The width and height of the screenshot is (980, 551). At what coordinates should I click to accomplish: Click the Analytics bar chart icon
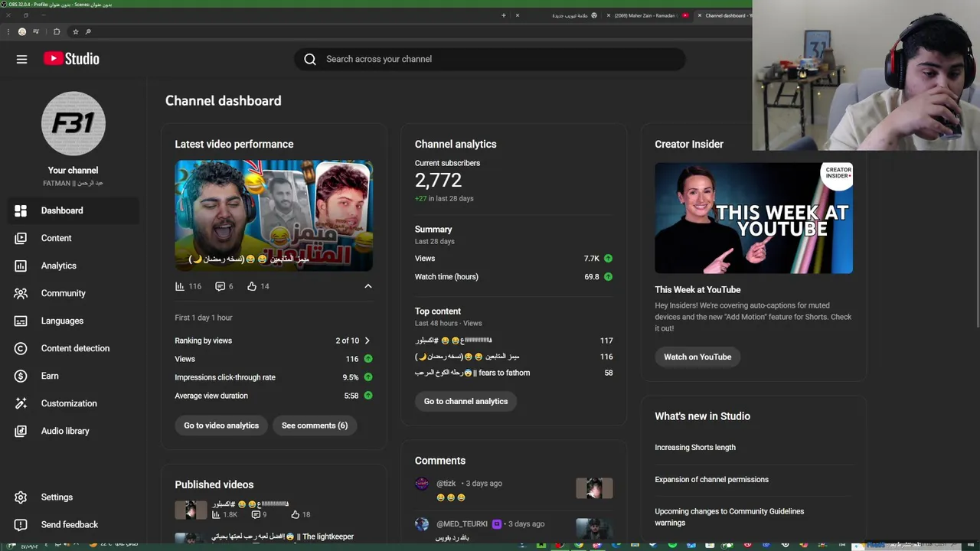[21, 266]
